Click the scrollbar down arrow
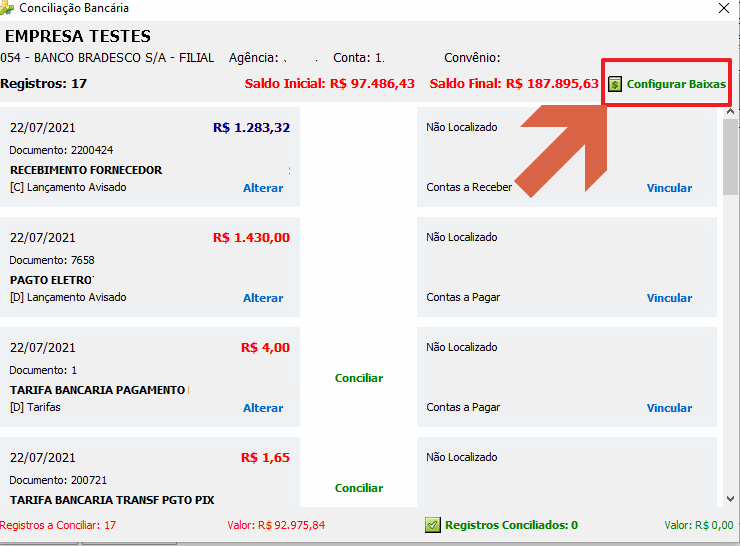 coord(730,499)
